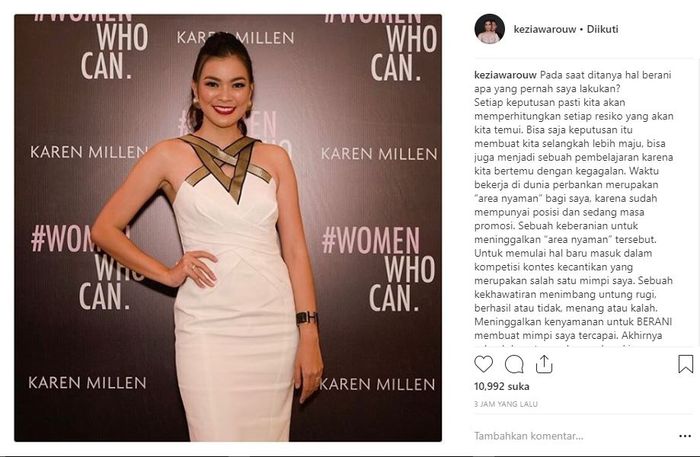Image resolution: width=700 pixels, height=457 pixels.
Task: Share the post with the upload arrow icon
Action: pos(544,364)
